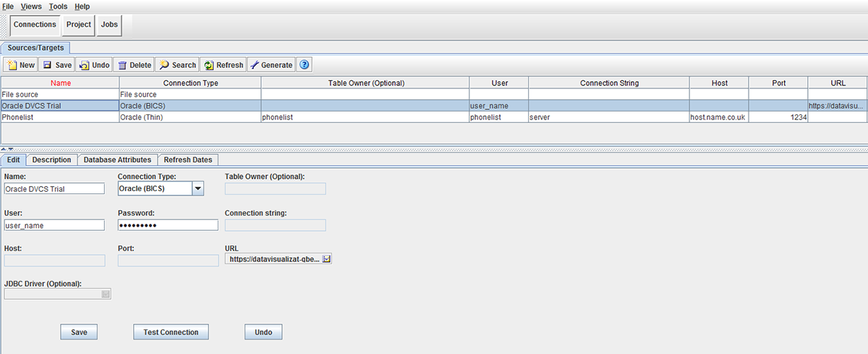The width and height of the screenshot is (868, 354).
Task: Switch to the Refresh Dates tab
Action: click(187, 160)
